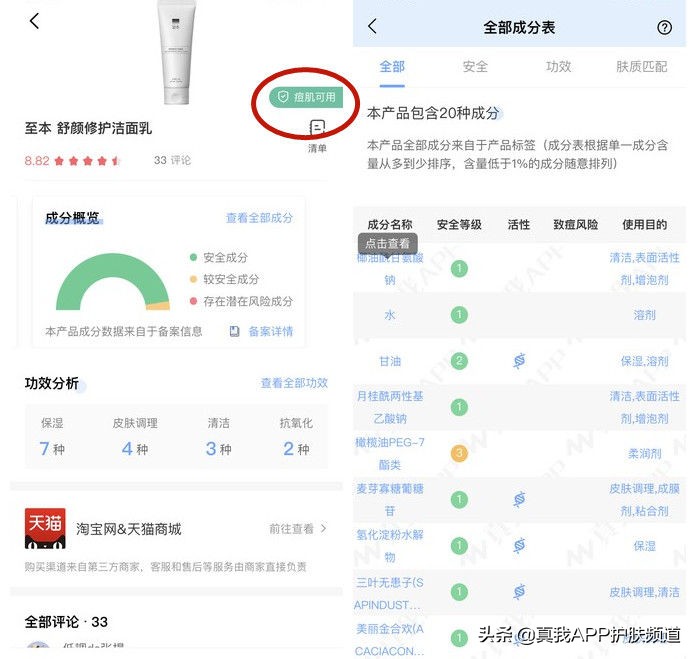The image size is (696, 659).
Task: Tap 前往查看 for Tmall store
Action: pyautogui.click(x=297, y=529)
